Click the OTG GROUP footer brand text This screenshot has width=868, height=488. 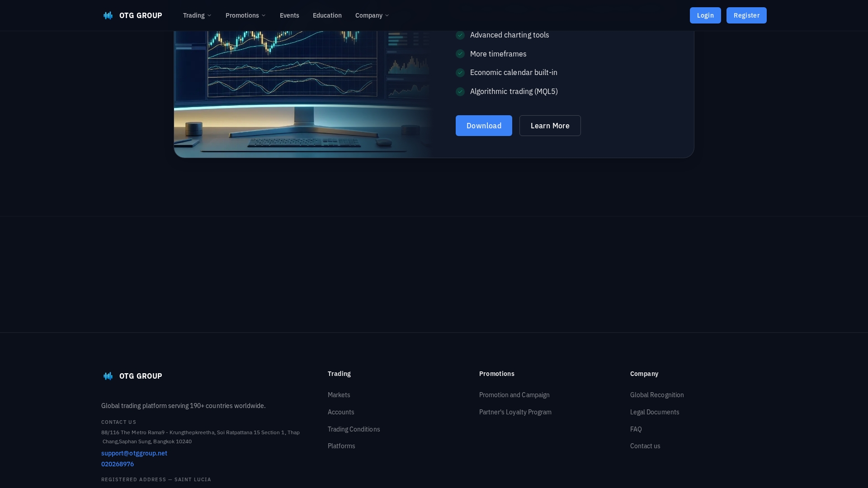pos(141,376)
